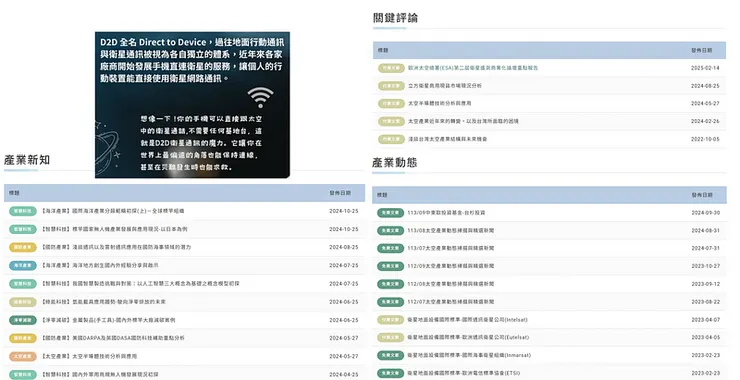Click the date 2025-02-14
The image size is (740, 380).
705,68
